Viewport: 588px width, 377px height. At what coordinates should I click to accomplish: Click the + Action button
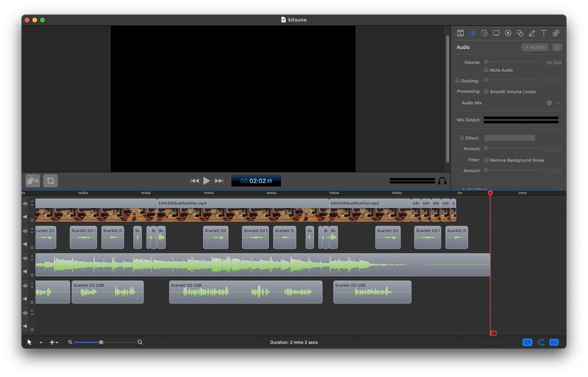coord(535,47)
